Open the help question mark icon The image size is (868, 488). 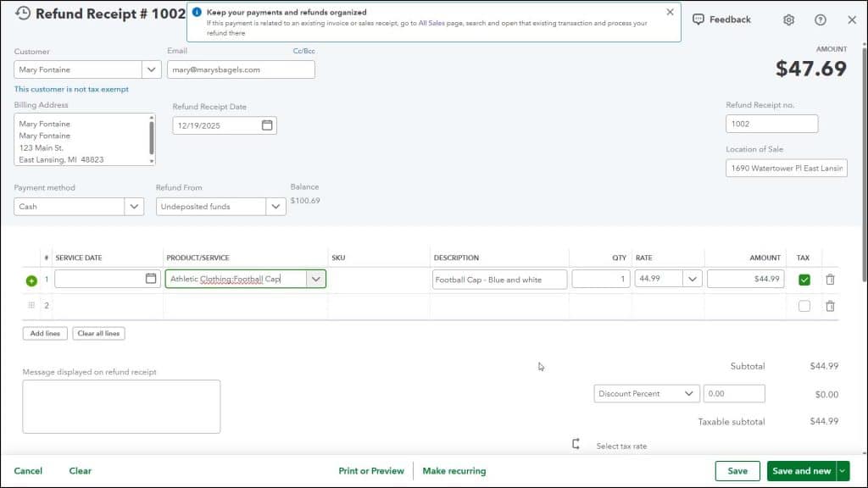coord(821,20)
